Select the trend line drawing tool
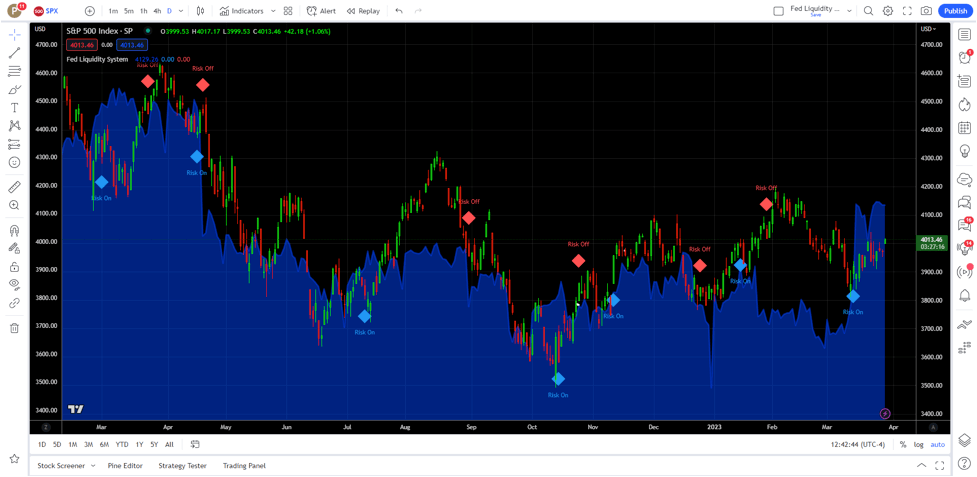977x477 pixels. [x=14, y=53]
